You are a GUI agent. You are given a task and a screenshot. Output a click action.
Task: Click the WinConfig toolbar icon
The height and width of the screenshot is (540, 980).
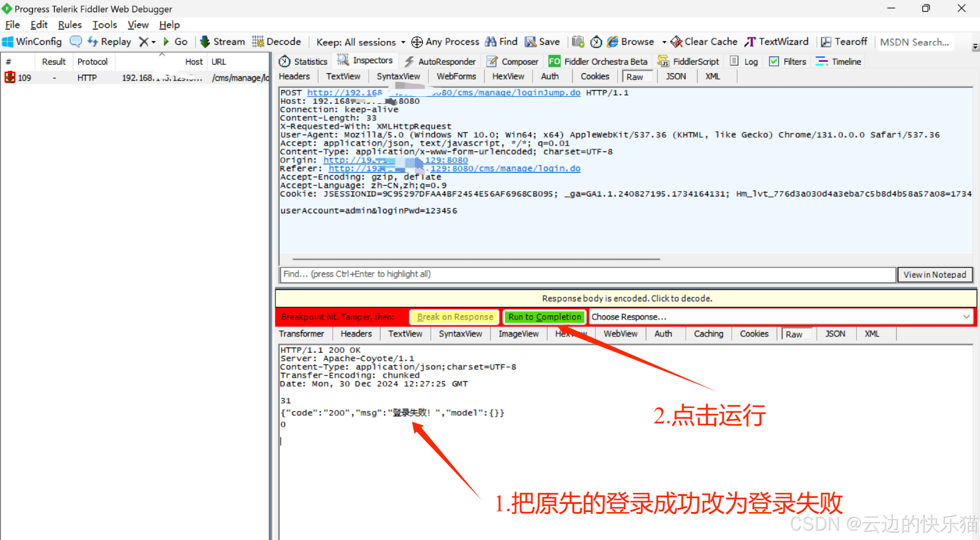click(x=8, y=42)
